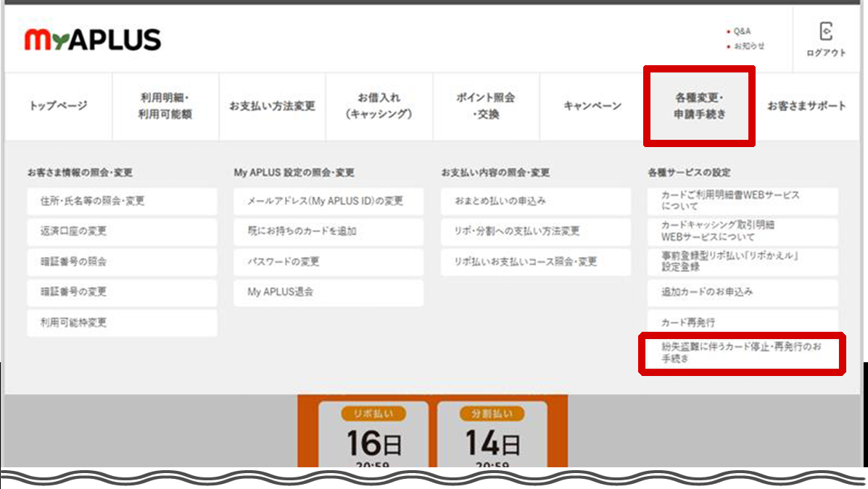The image size is (868, 489).
Task: Choose 返済口座の変更 option
Action: pos(122,232)
